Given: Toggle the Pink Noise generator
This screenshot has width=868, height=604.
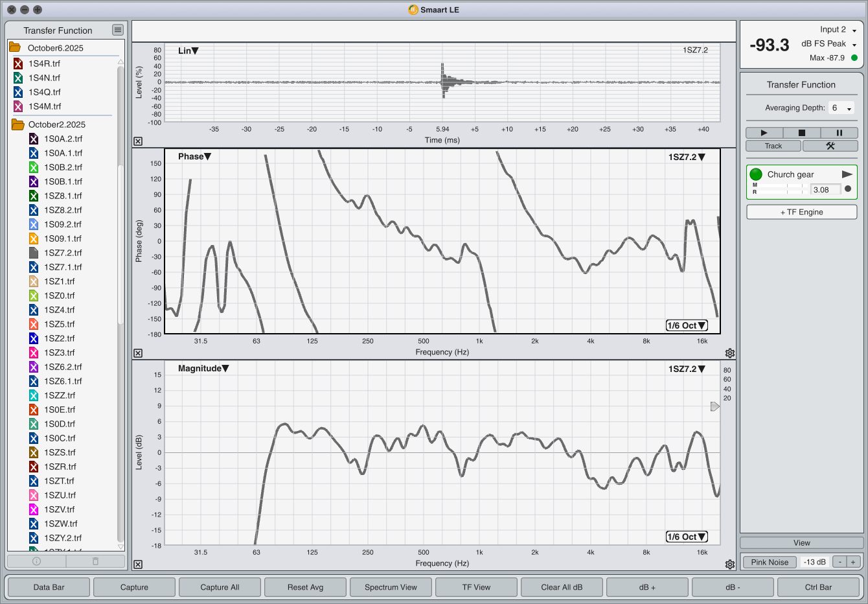Looking at the screenshot, I should click(x=770, y=562).
